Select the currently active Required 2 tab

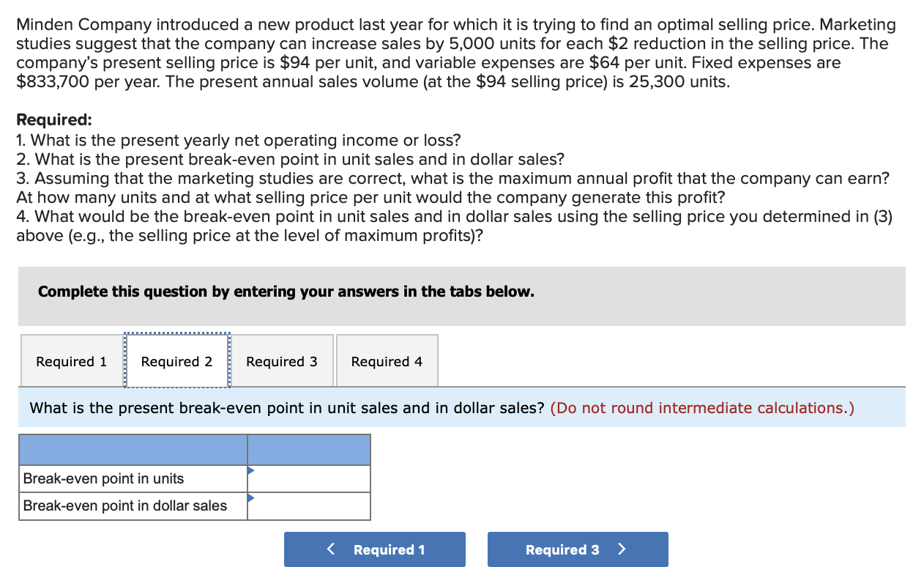coord(176,360)
